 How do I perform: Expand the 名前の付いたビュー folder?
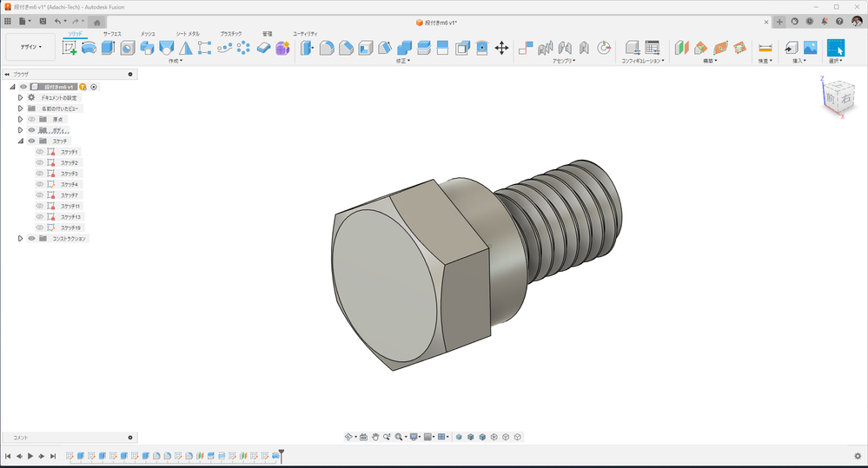tap(21, 109)
